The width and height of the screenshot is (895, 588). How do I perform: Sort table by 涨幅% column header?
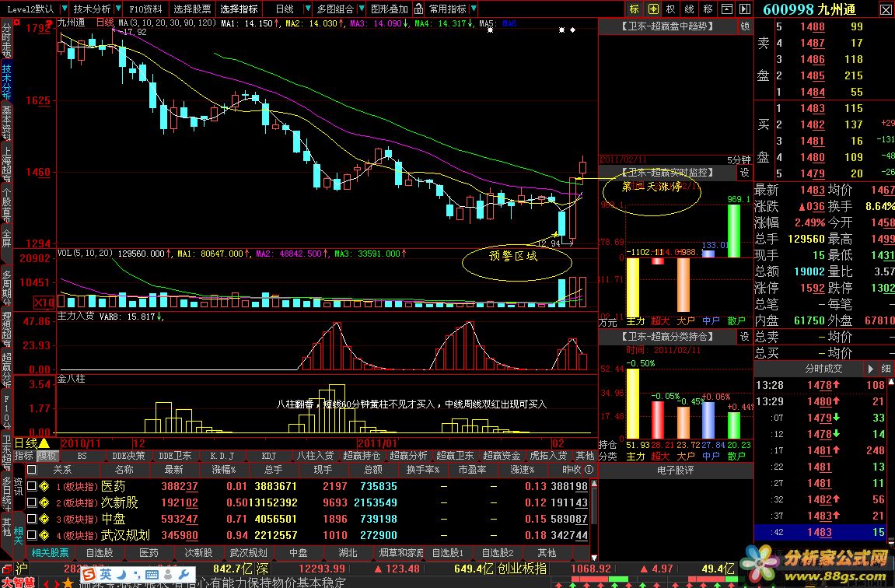coord(224,469)
